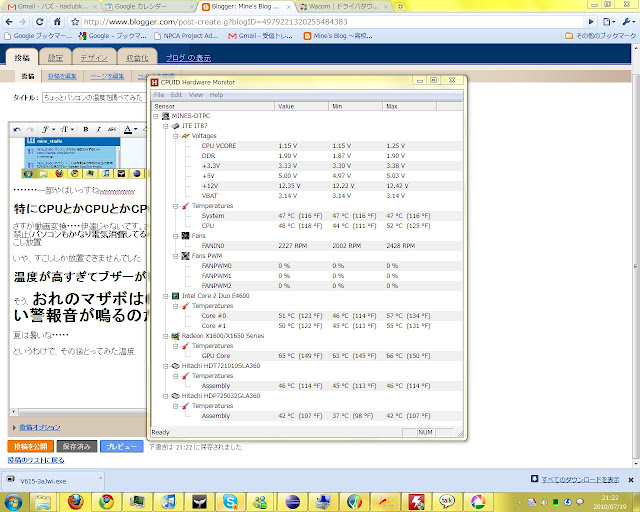640x512 pixels.
Task: Open the Chrome wrench settings menu
Action: click(628, 22)
